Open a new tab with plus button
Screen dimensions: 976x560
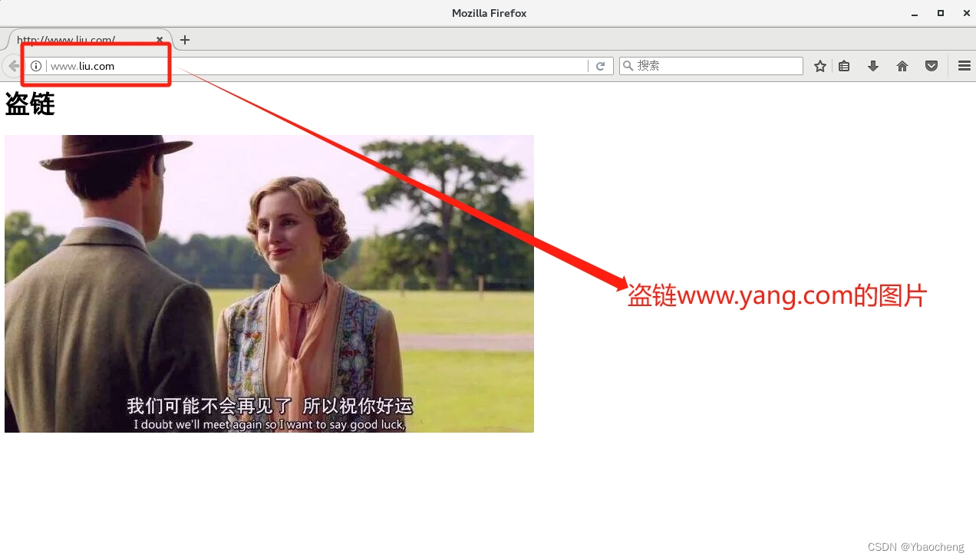tap(184, 40)
